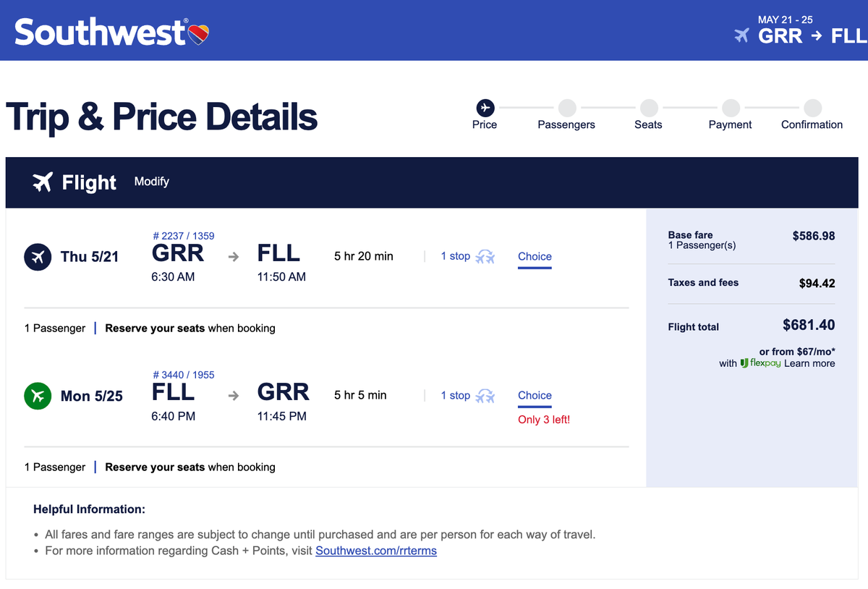868x589 pixels.
Task: Click the dark departure plane icon for Thu 5/21
Action: pyautogui.click(x=38, y=257)
